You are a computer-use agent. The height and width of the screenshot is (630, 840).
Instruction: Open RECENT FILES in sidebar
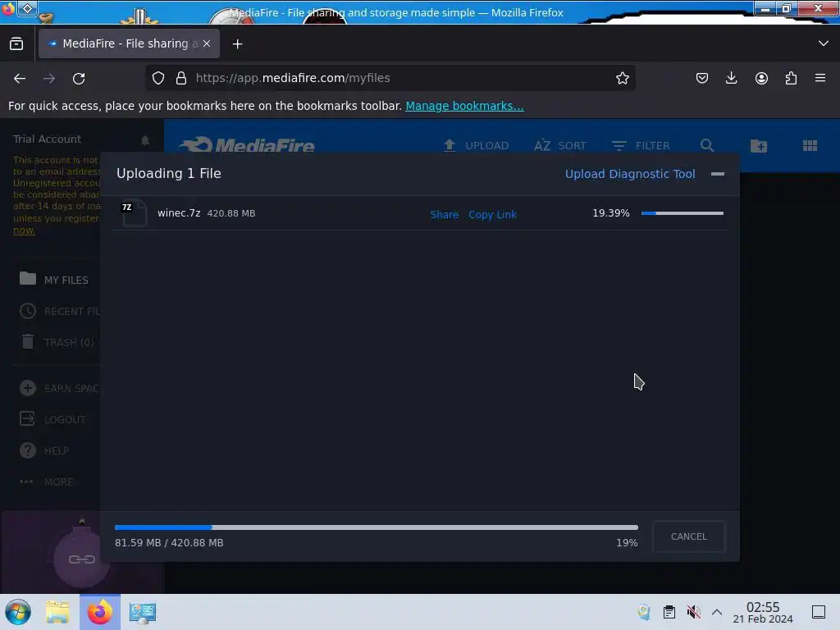click(59, 311)
